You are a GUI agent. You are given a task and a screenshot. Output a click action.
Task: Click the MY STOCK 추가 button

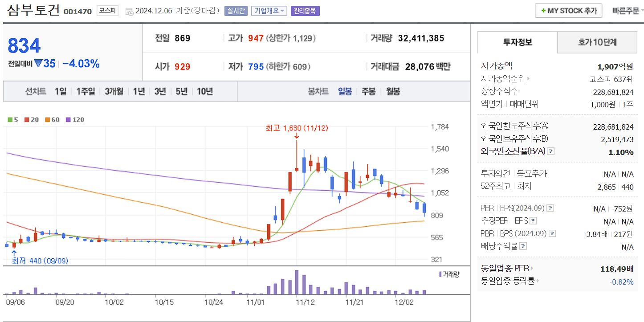(568, 10)
